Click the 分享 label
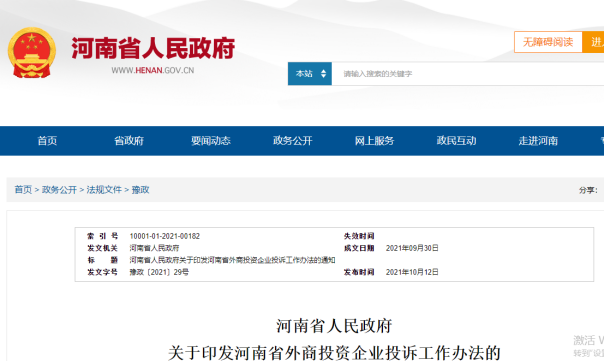Image resolution: width=604 pixels, height=361 pixels. (588, 190)
